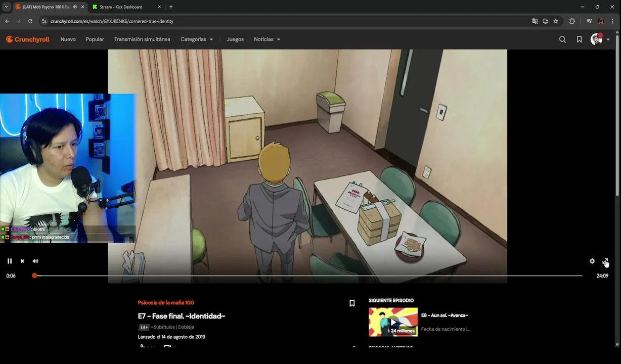Open the Crunchyroll watchlist bookmark icon

[x=580, y=39]
